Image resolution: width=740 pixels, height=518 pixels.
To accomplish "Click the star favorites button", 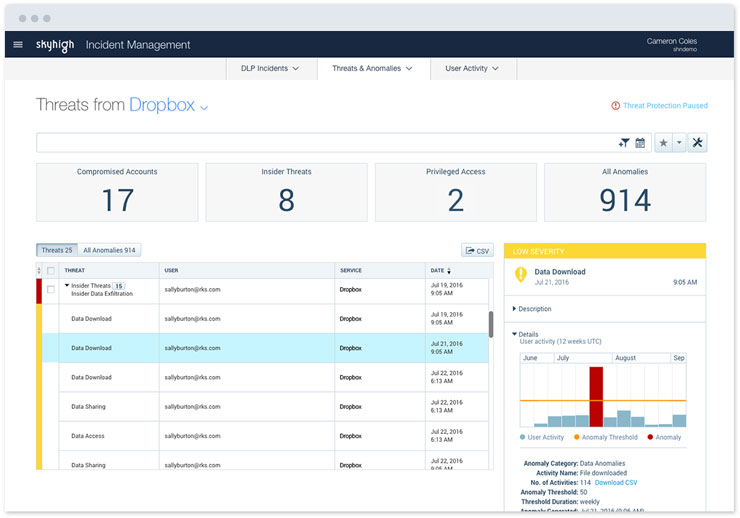I will click(x=663, y=142).
